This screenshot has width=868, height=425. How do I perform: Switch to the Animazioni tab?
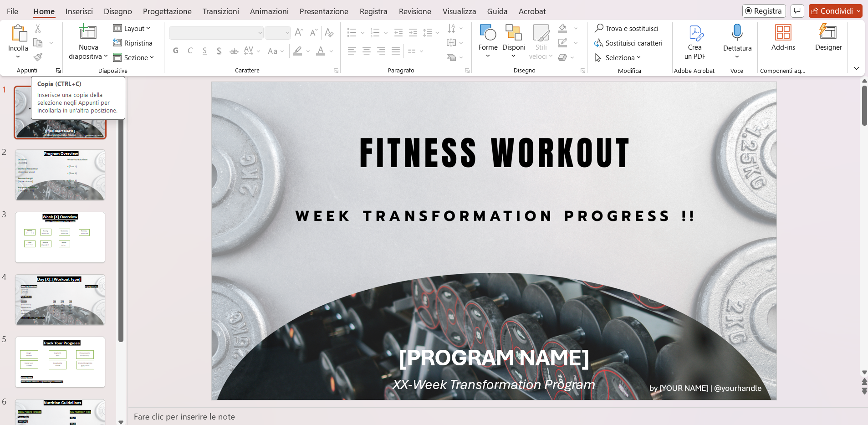269,11
